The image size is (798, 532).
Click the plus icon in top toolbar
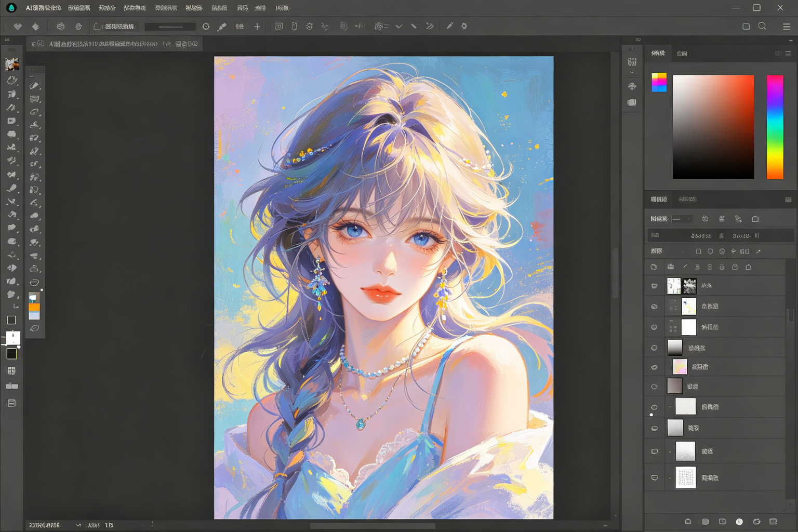[257, 26]
